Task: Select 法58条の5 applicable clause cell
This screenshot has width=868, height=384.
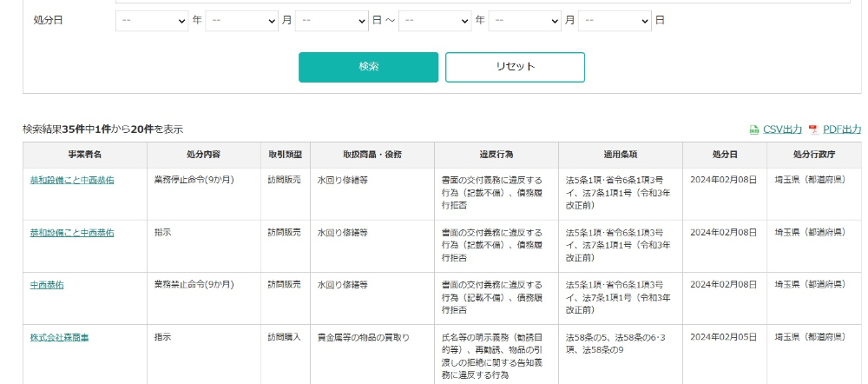Action: (620, 354)
